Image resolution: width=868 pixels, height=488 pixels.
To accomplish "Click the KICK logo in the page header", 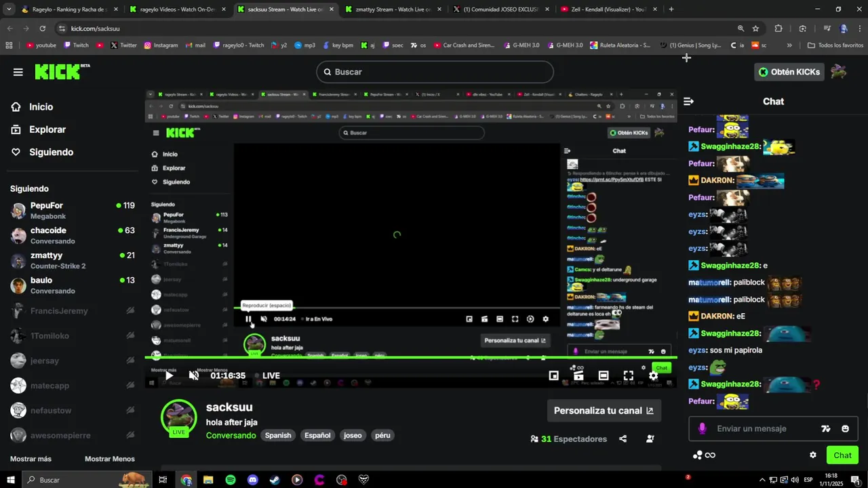I will pyautogui.click(x=62, y=71).
